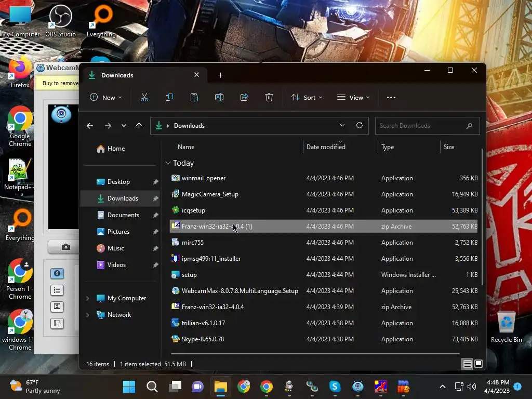532x399 pixels.
Task: Open the Task View taskbar icon
Action: pyautogui.click(x=175, y=387)
